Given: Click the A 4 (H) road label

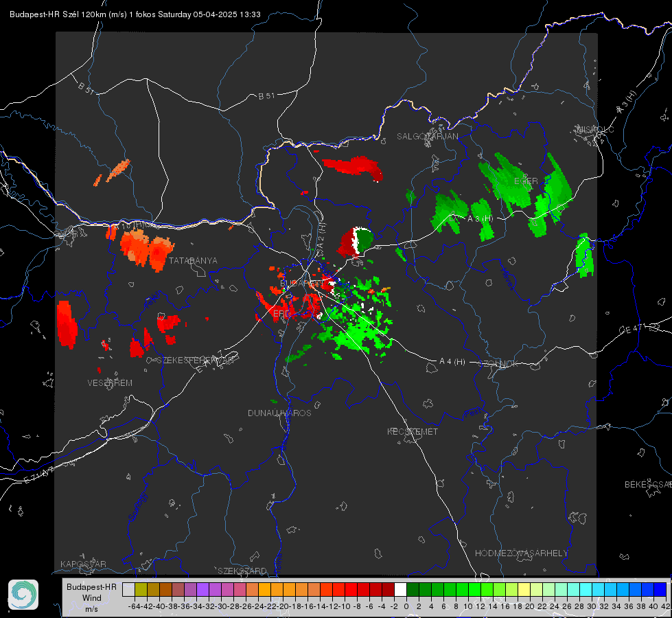Looking at the screenshot, I should 452,362.
